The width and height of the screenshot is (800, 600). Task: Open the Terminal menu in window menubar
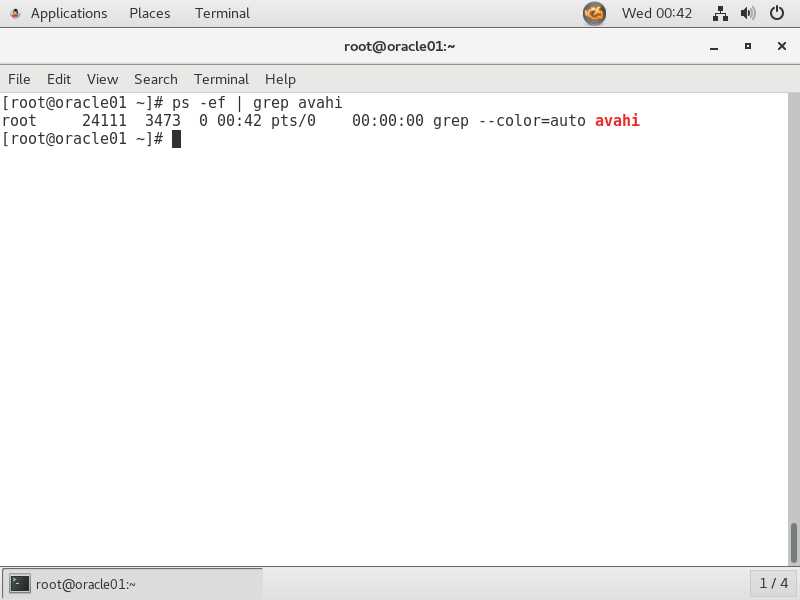[221, 80]
